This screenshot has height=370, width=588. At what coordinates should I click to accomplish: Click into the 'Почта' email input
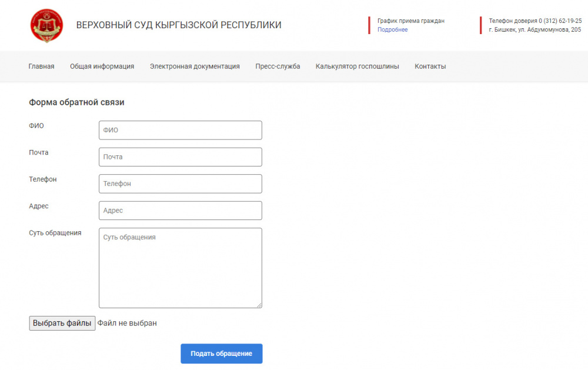click(180, 157)
